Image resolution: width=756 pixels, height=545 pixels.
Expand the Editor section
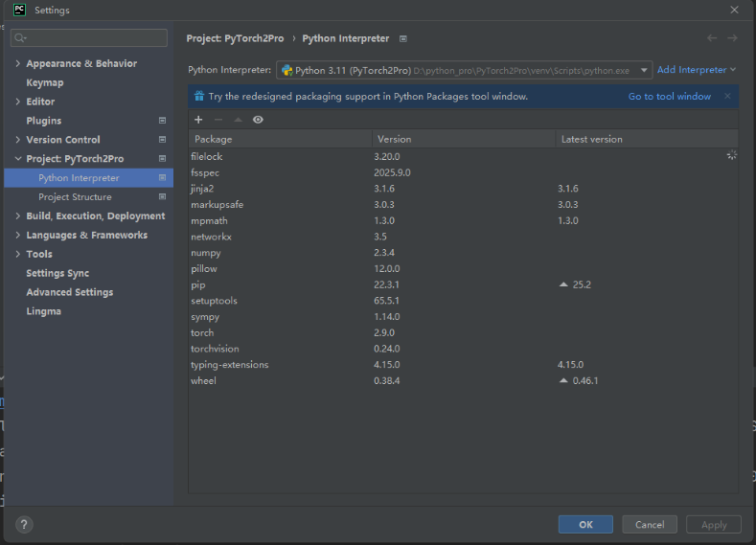point(18,102)
